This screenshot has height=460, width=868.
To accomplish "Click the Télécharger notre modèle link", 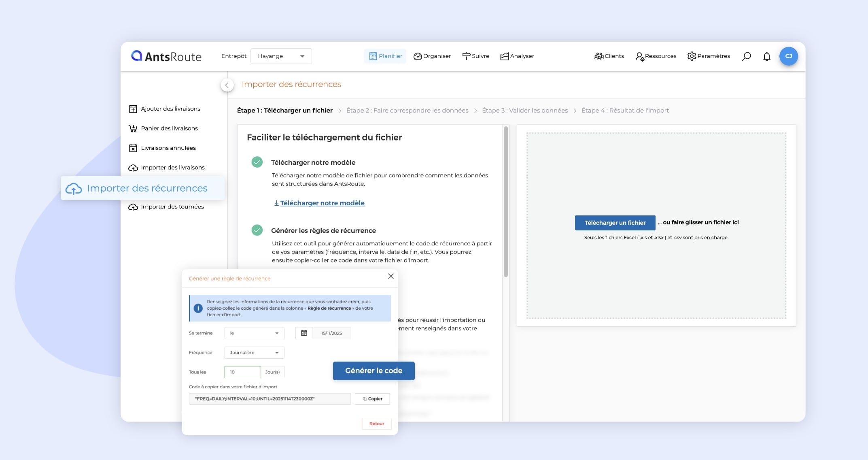I will 322,203.
